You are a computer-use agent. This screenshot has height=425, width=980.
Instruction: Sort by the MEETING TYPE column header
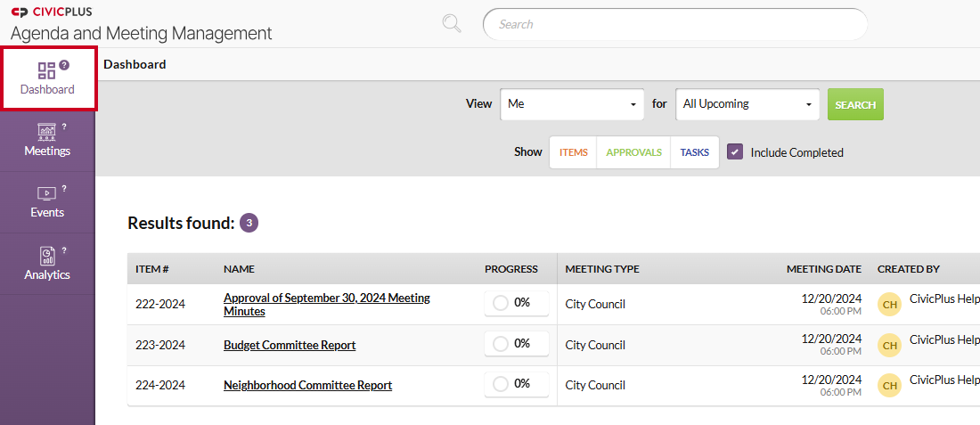[602, 269]
